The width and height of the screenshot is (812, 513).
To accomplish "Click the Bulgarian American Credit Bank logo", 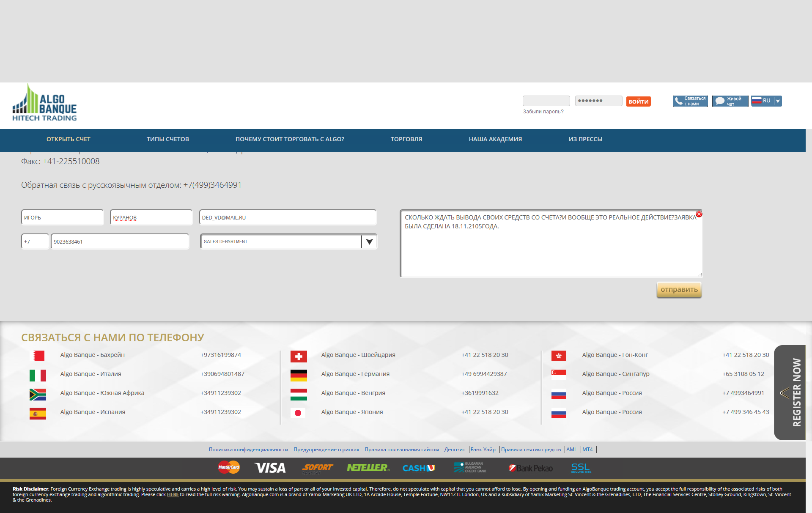I will (x=470, y=467).
